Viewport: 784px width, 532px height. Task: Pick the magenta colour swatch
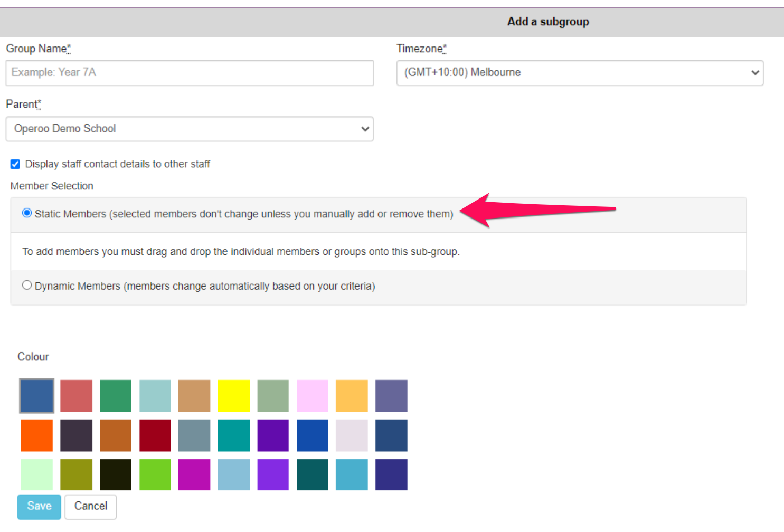click(194, 474)
